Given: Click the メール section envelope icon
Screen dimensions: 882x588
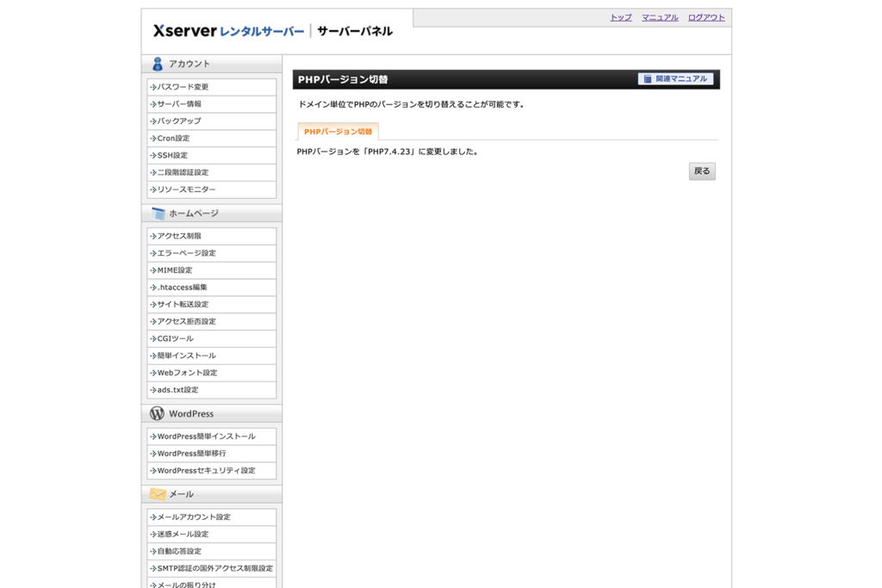Looking at the screenshot, I should pos(156,493).
